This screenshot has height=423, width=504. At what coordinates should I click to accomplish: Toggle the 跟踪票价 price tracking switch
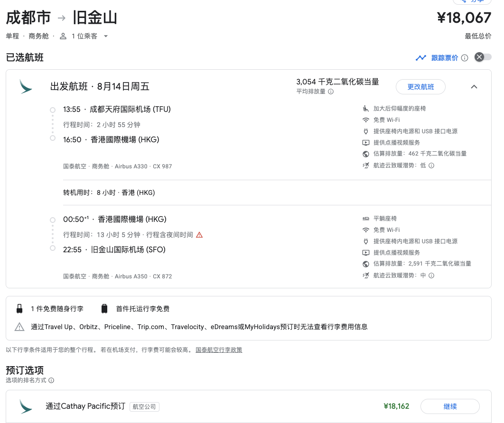click(x=483, y=57)
